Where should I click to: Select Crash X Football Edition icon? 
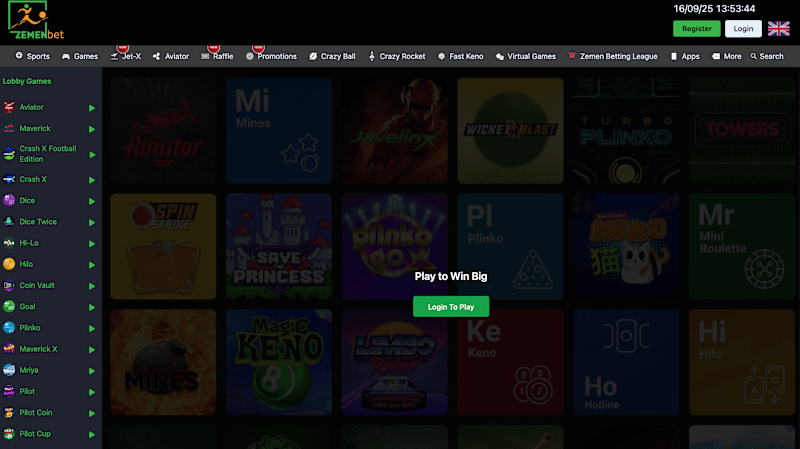click(x=9, y=154)
